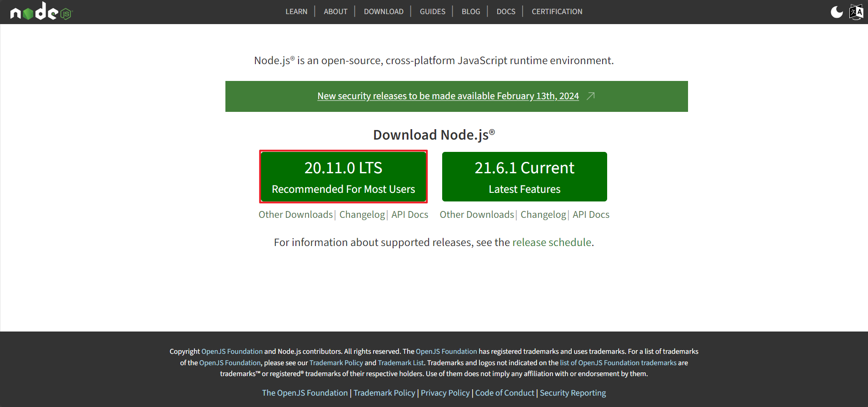Open API Docs for the LTS version
This screenshot has height=407, width=868.
click(409, 215)
